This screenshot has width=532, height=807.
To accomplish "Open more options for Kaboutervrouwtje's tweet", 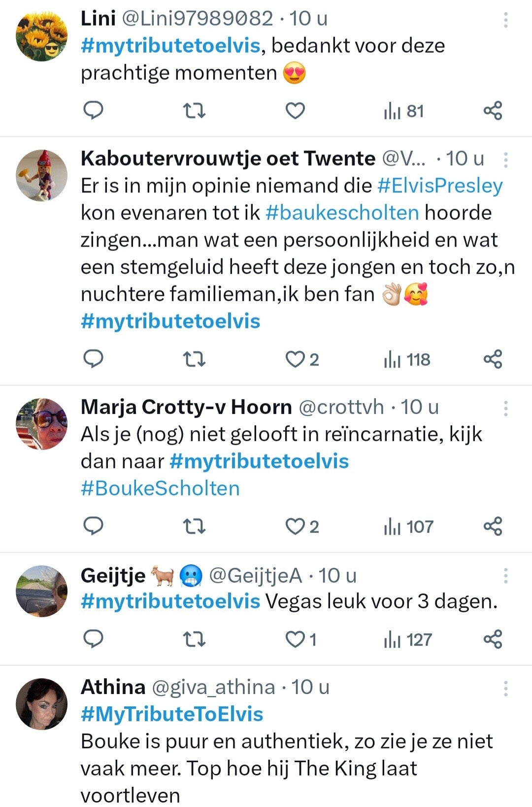I will (505, 160).
